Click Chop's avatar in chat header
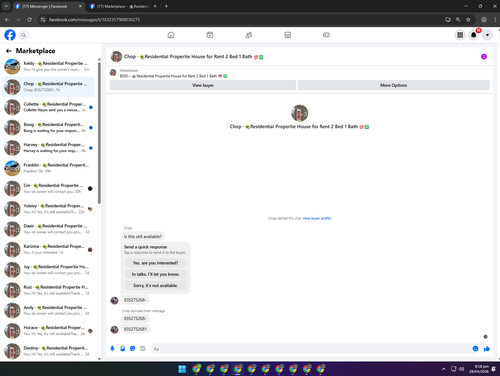Viewport: 500px width, 376px height. coord(116,57)
